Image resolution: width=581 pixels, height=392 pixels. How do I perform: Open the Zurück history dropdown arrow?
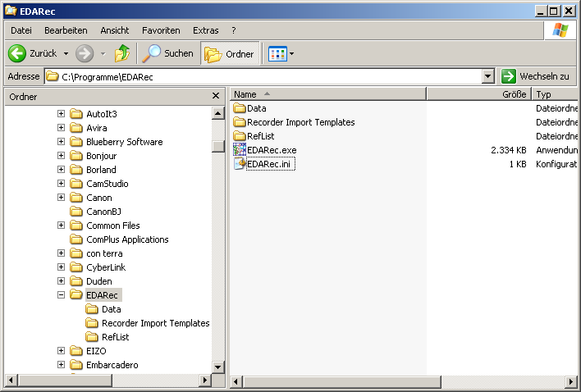click(66, 54)
